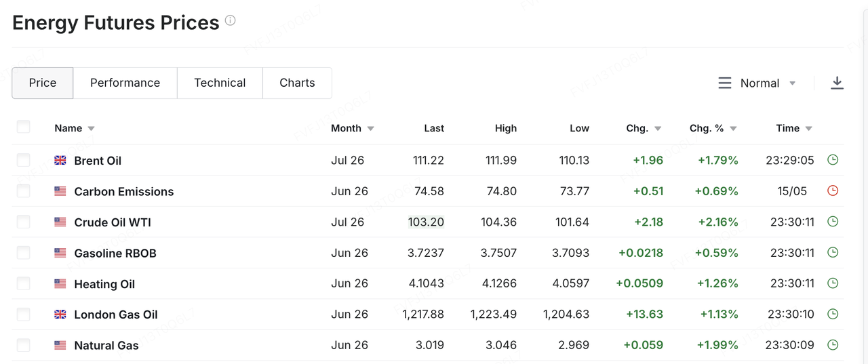This screenshot has height=364, width=868.
Task: Click Carbon Emissions time value 15/05
Action: pos(792,191)
